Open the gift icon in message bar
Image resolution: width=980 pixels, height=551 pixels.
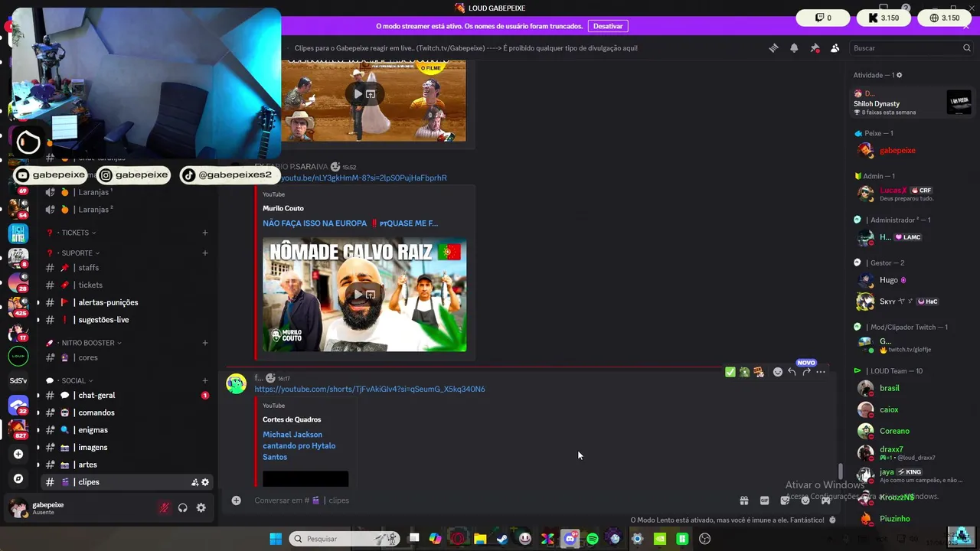[x=743, y=500]
